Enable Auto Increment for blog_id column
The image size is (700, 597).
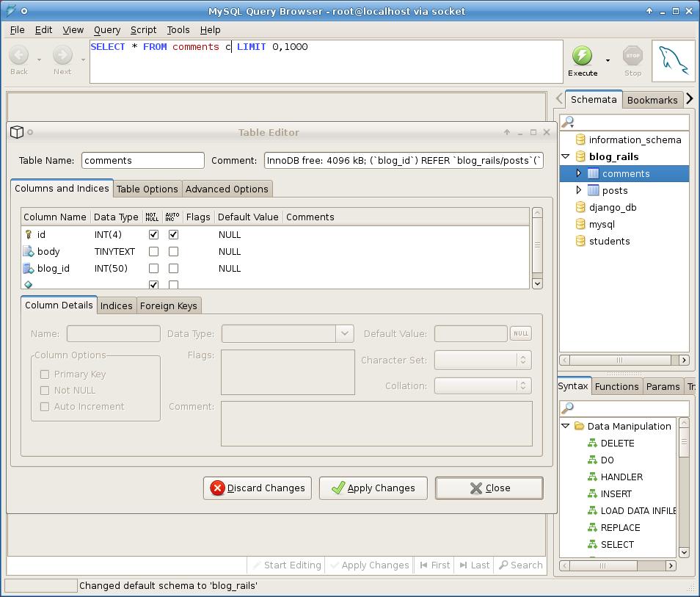tap(174, 269)
